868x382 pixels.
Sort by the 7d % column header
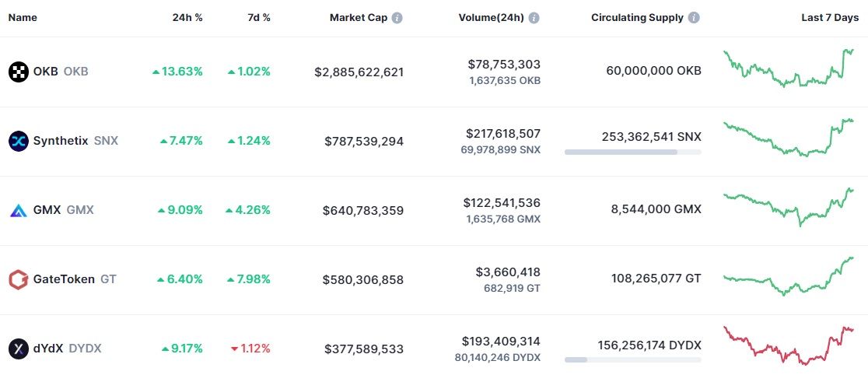coord(259,18)
